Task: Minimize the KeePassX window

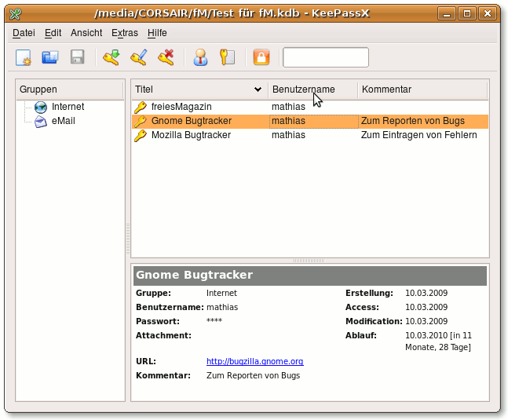Action: 447,13
